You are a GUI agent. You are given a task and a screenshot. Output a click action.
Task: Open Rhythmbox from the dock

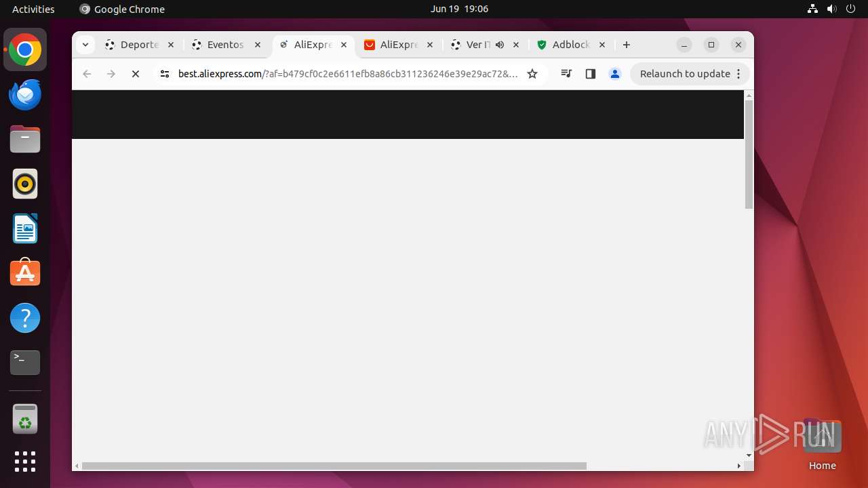click(25, 184)
